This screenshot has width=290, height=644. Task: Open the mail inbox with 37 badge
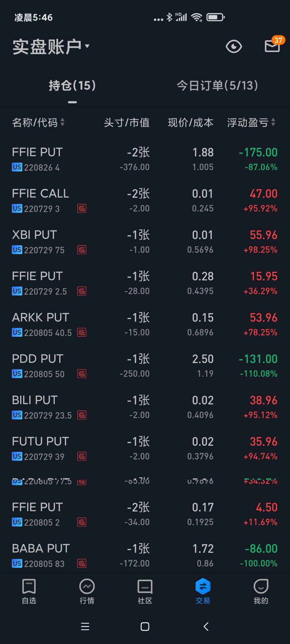[272, 46]
